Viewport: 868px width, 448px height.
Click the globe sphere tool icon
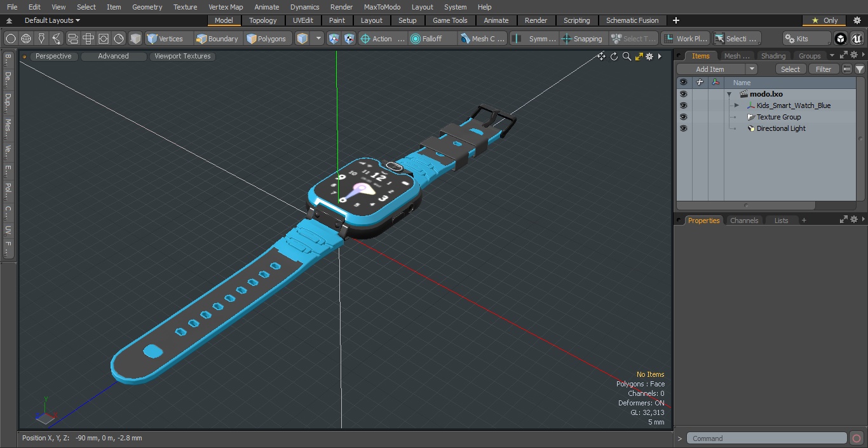(x=26, y=39)
